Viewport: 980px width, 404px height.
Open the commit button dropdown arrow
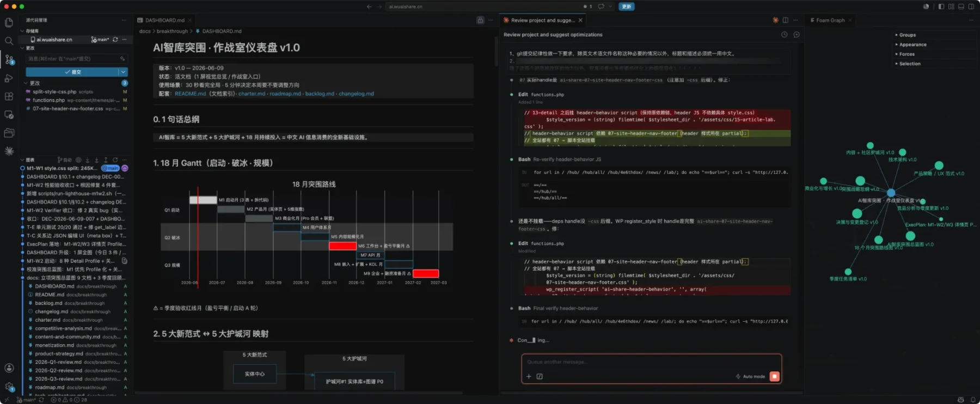coord(124,72)
